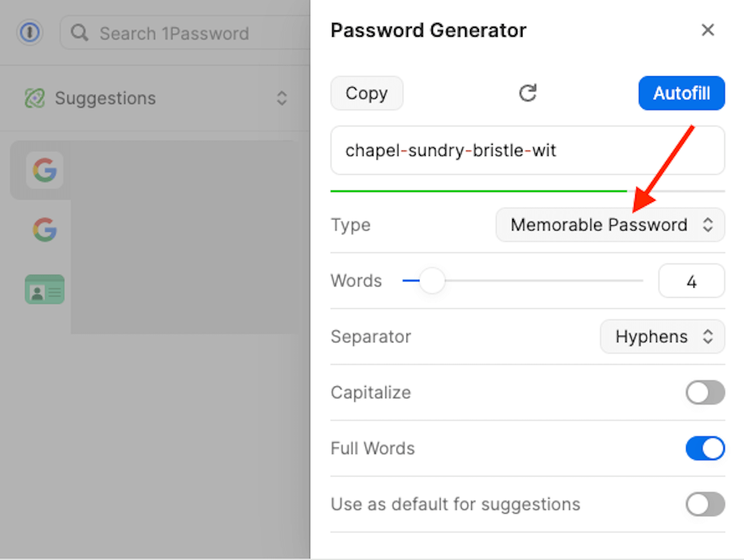Enable the Capitalize toggle

pyautogui.click(x=705, y=393)
